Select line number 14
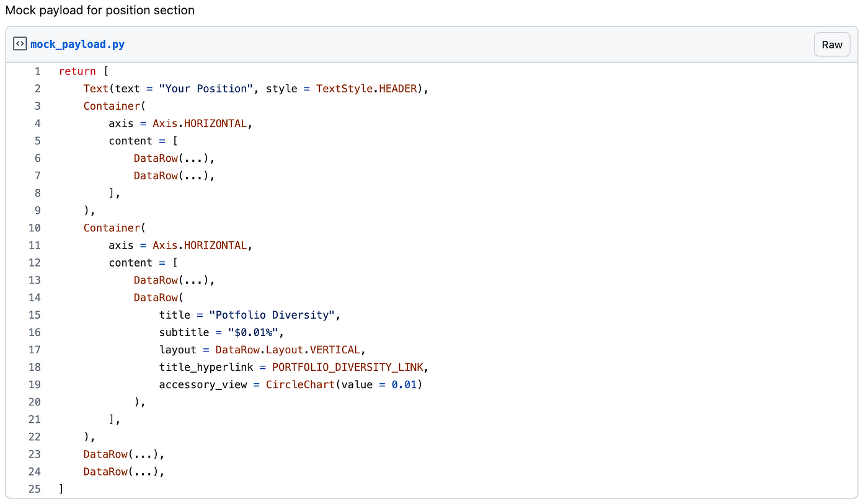Image resolution: width=868 pixels, height=504 pixels. [34, 298]
